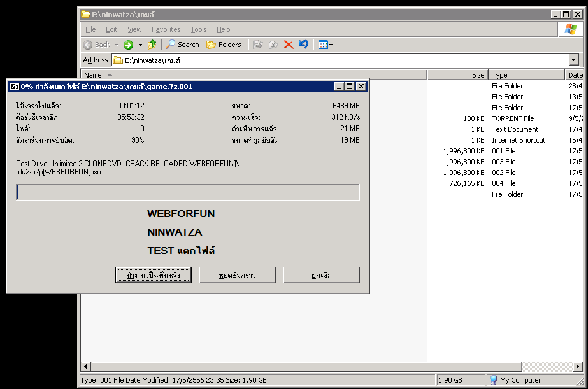
Task: Click elapsed time 00:01:12 value
Action: click(131, 106)
